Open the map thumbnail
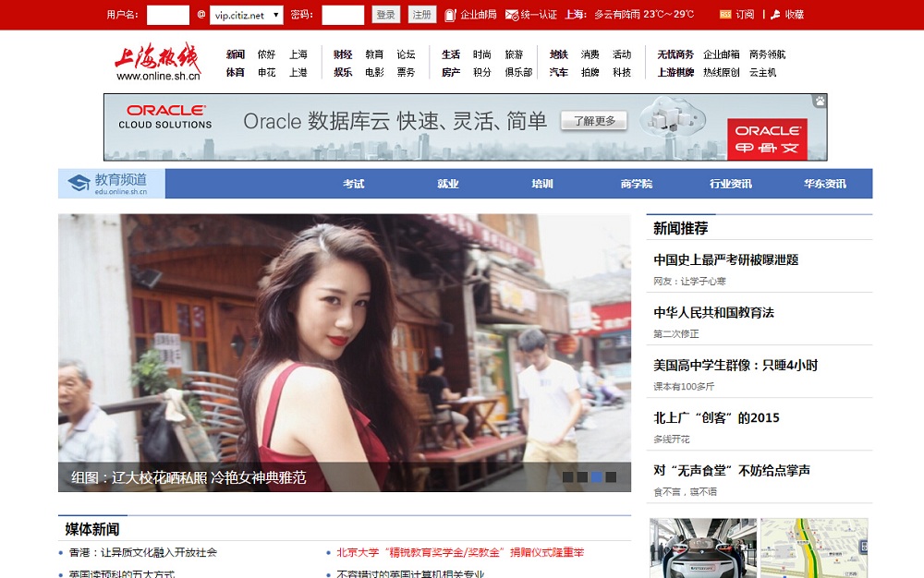The image size is (924, 578). point(814,548)
